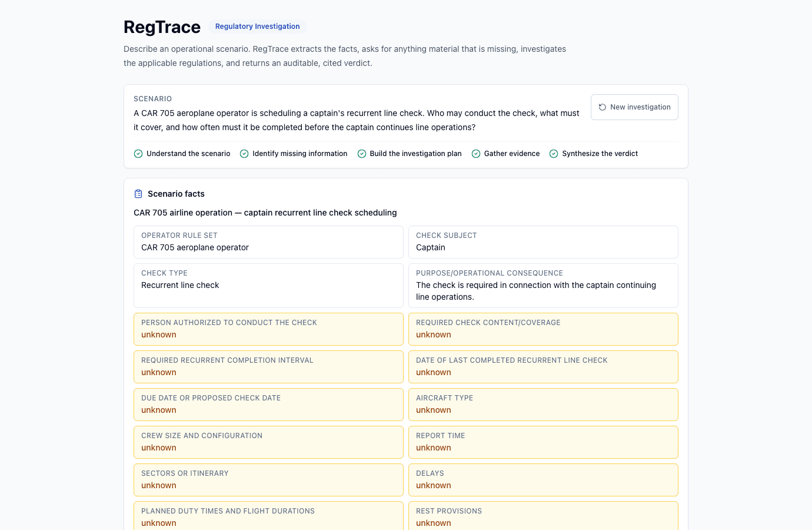The width and height of the screenshot is (812, 530).
Task: Click the Scenario facts clipboard icon
Action: pos(138,194)
